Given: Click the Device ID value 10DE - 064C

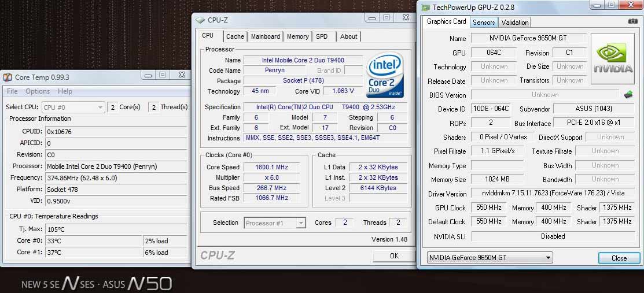Looking at the screenshot, I should pos(491,109).
